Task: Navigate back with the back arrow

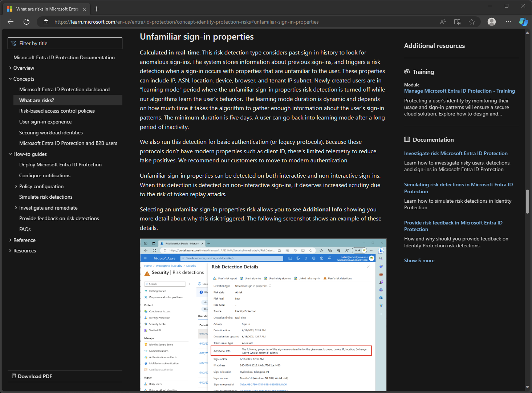Action: pos(10,22)
